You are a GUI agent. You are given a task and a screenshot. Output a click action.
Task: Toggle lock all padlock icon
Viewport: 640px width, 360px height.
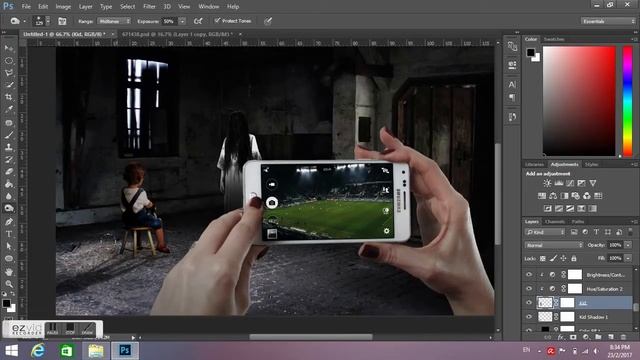tap(573, 258)
